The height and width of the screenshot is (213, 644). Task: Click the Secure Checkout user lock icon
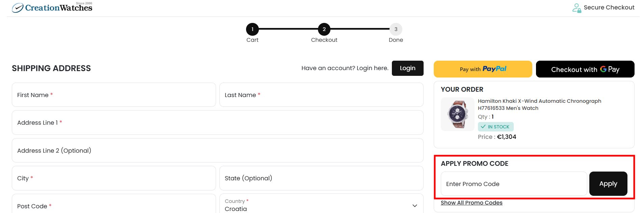[576, 8]
